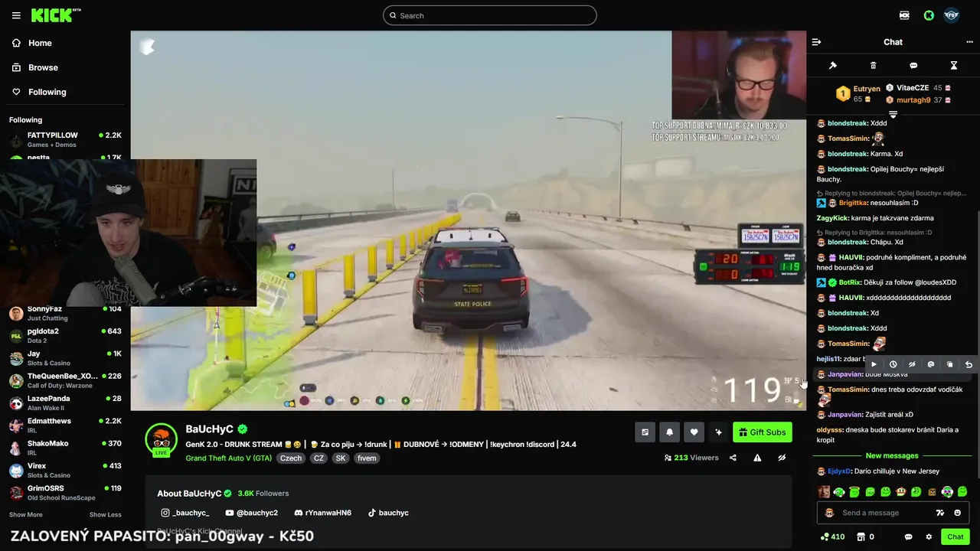This screenshot has height=551, width=980.
Task: Click the trash can clear chat icon
Action: [x=874, y=66]
